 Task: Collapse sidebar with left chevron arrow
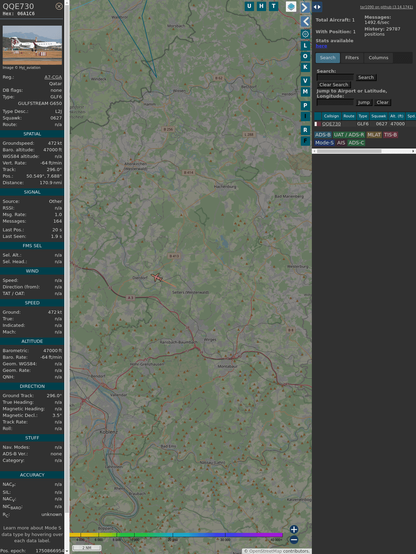pos(305,22)
